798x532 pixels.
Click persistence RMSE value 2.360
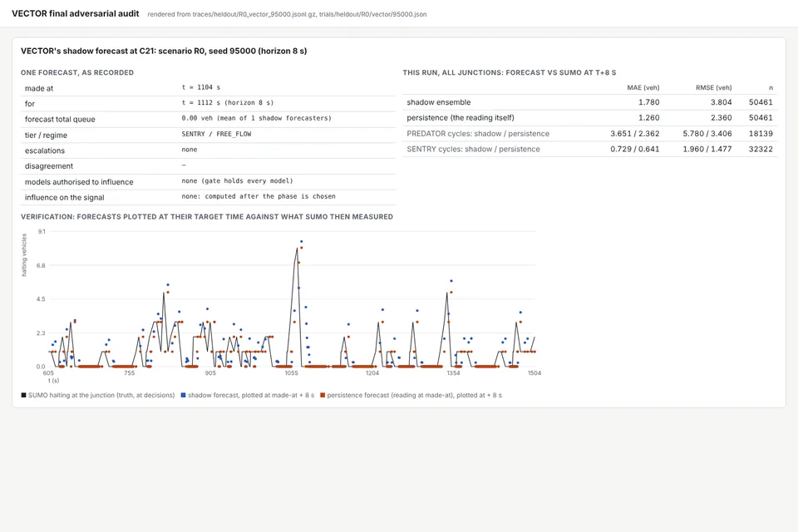[x=722, y=117]
